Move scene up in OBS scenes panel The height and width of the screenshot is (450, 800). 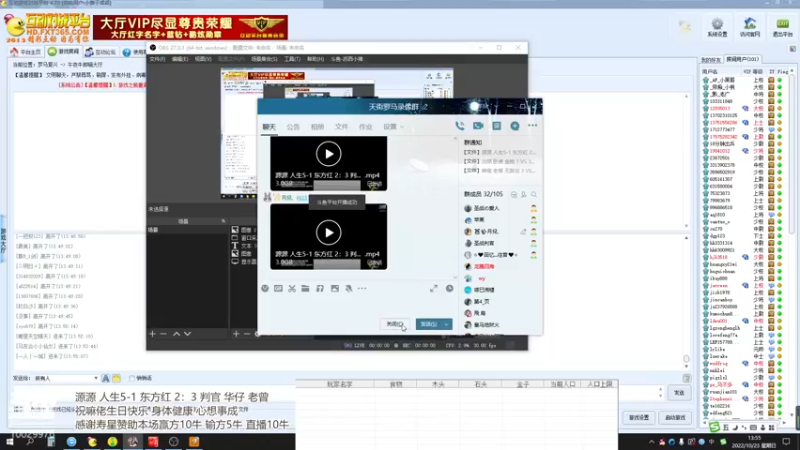[176, 334]
